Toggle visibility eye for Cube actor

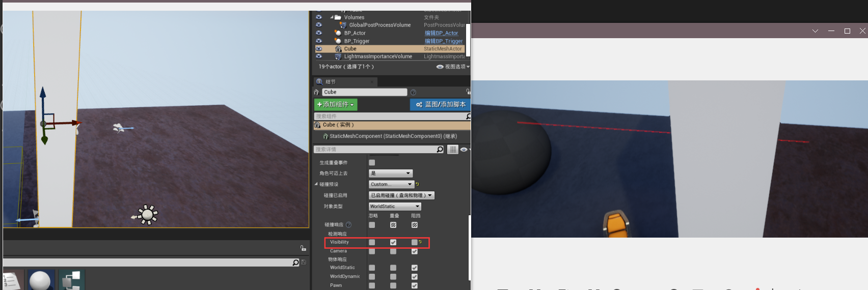click(319, 49)
